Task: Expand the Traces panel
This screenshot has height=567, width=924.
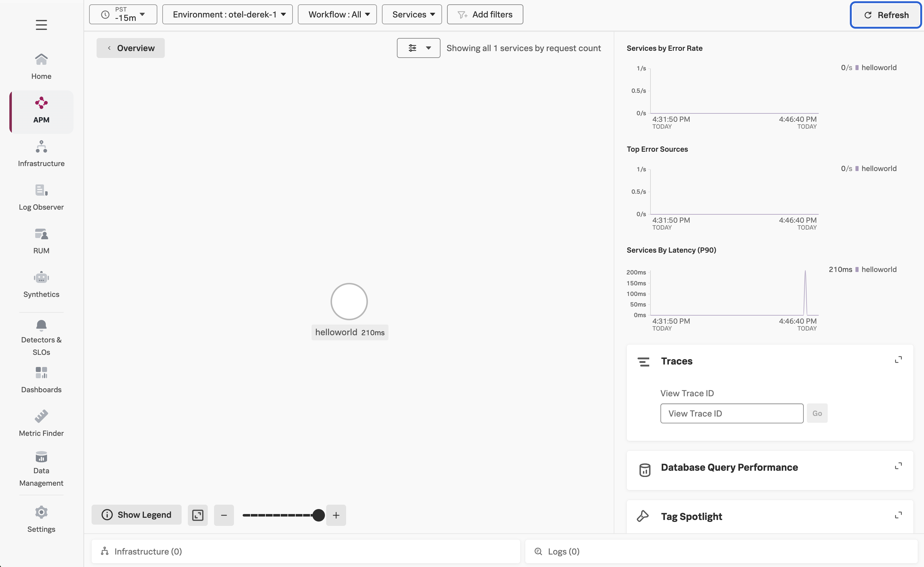Action: [898, 360]
